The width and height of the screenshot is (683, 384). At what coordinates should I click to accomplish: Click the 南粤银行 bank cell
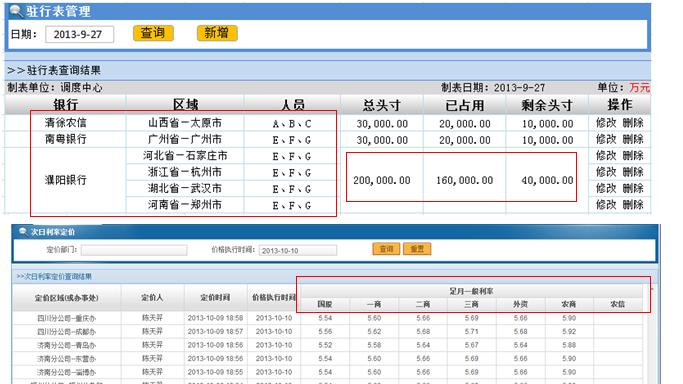coord(65,139)
